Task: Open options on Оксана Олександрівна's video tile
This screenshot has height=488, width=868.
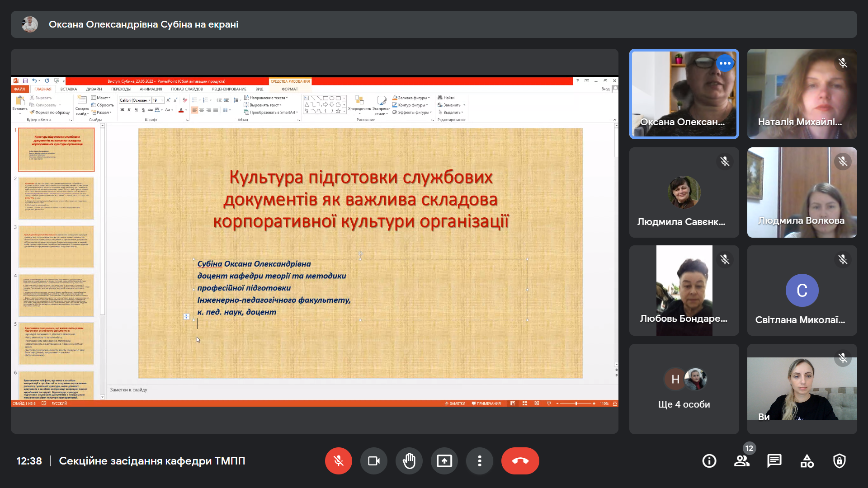Action: click(x=725, y=63)
